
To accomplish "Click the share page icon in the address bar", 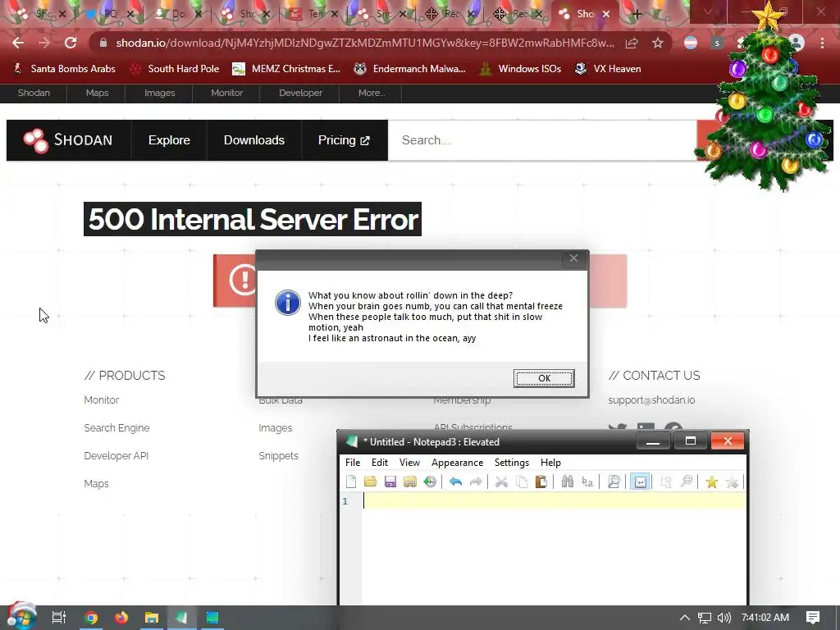I will pos(632,43).
